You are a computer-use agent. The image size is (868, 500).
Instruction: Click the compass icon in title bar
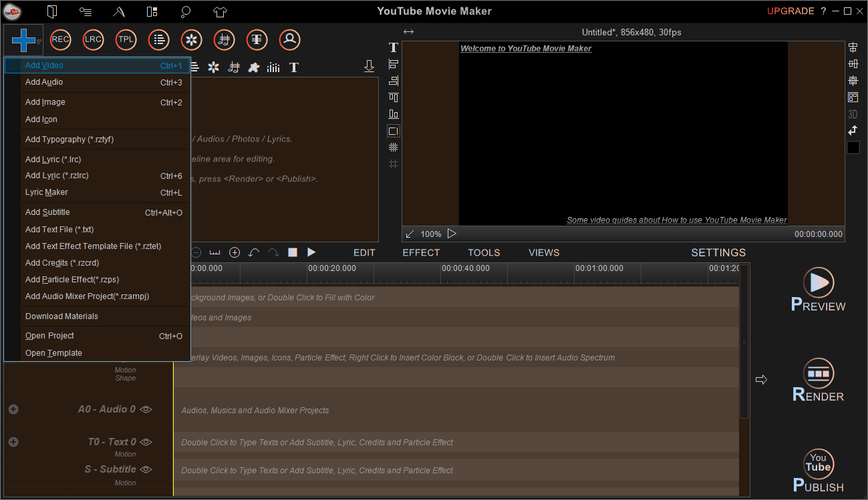coord(119,11)
